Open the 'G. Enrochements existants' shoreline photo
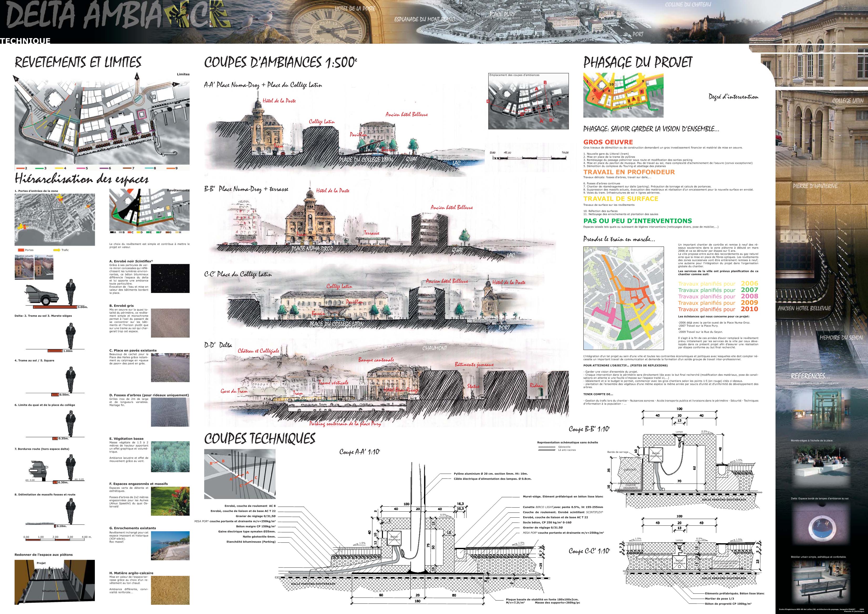This screenshot has width=868, height=614. 170,545
